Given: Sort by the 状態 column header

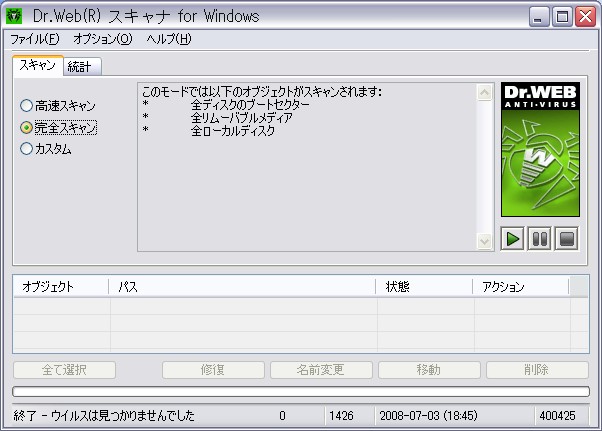Looking at the screenshot, I should coord(424,287).
